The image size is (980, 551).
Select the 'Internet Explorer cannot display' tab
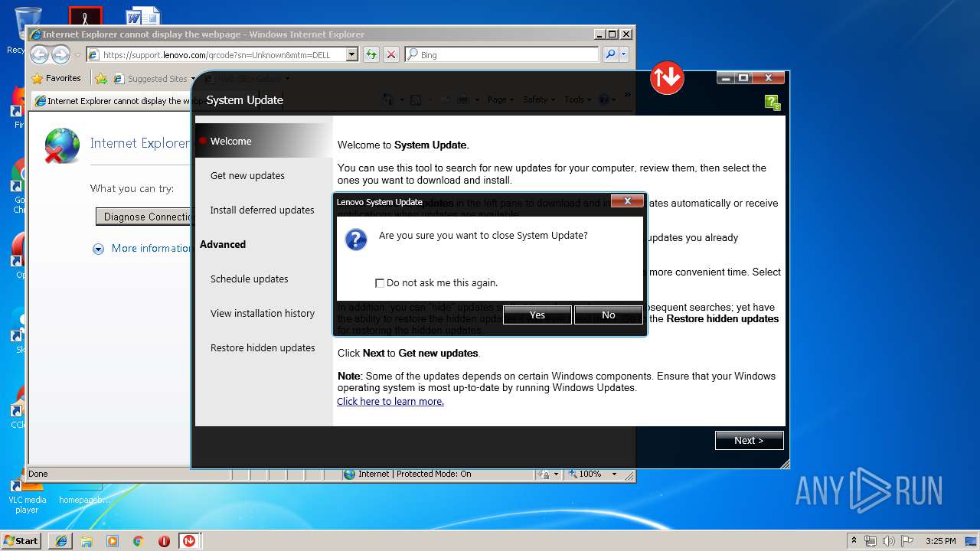[110, 101]
